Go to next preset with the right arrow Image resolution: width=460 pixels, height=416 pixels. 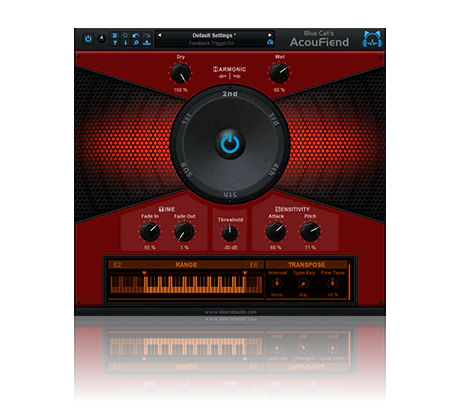click(270, 35)
